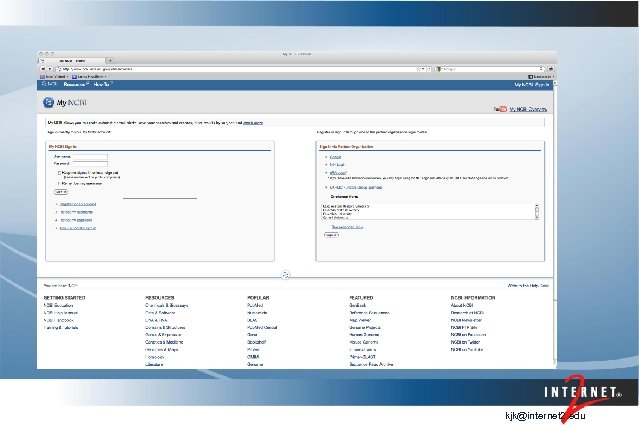Click into the Password input field

[x=90, y=164]
